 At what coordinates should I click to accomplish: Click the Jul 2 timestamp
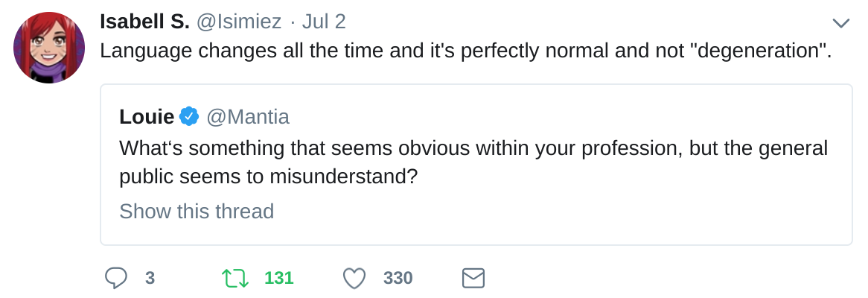pyautogui.click(x=324, y=22)
